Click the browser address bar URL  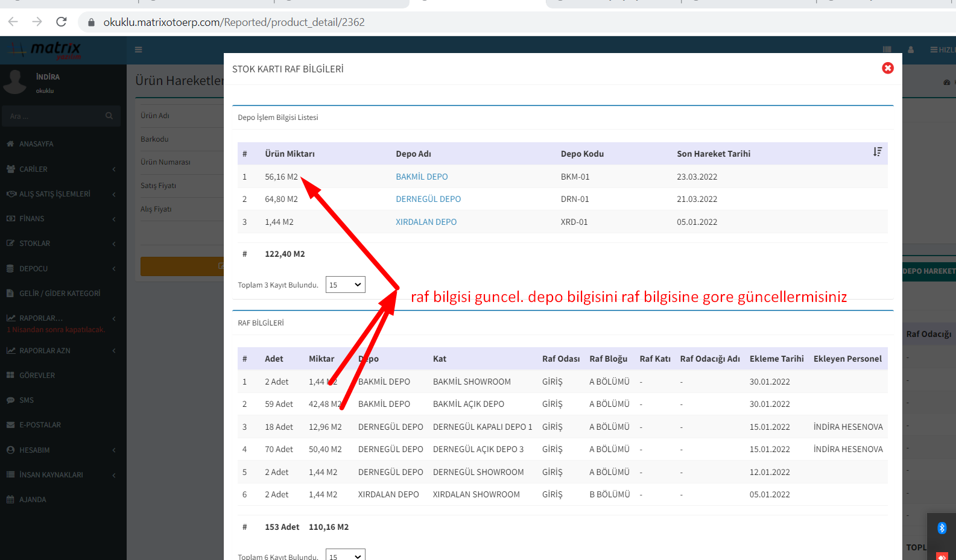pyautogui.click(x=234, y=22)
